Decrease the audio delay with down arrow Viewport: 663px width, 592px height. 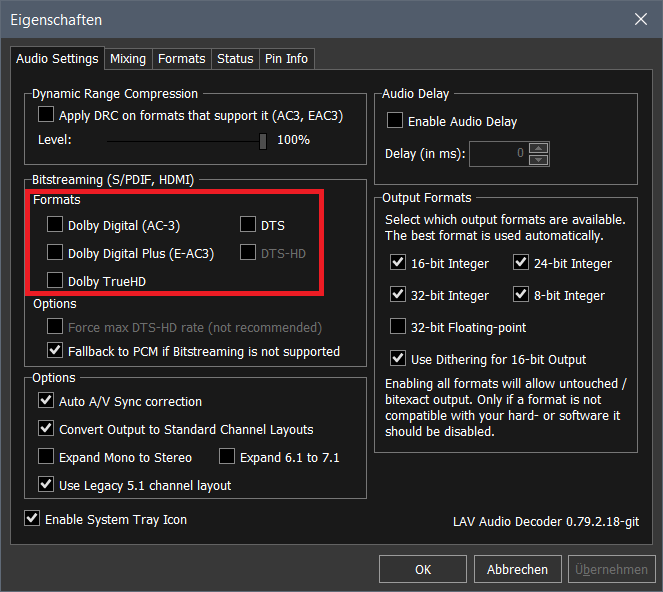coord(538,160)
